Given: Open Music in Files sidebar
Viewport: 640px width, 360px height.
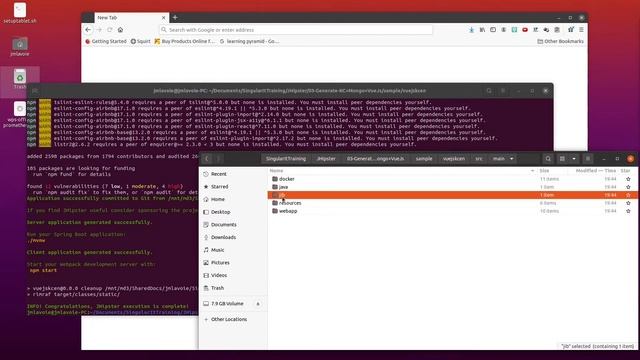Looking at the screenshot, I should coord(233,250).
